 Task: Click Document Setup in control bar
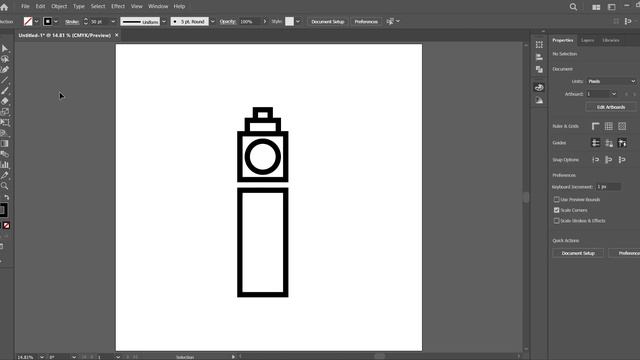(x=328, y=21)
